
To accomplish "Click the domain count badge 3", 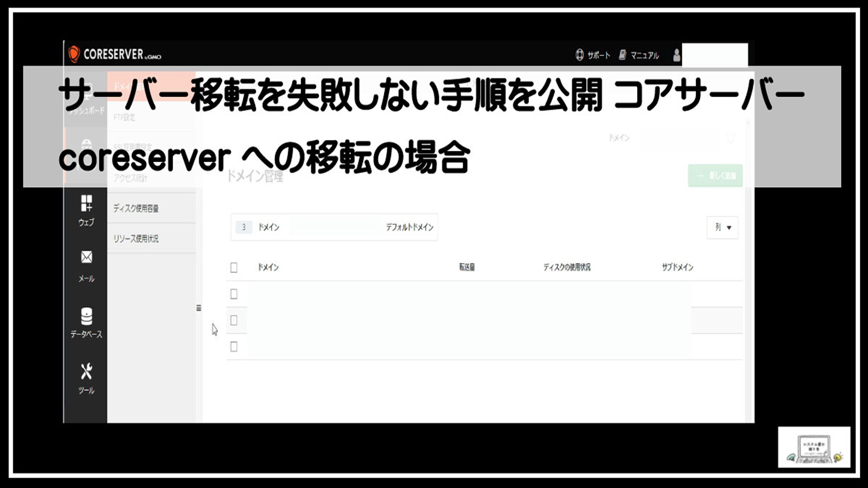I will [244, 227].
